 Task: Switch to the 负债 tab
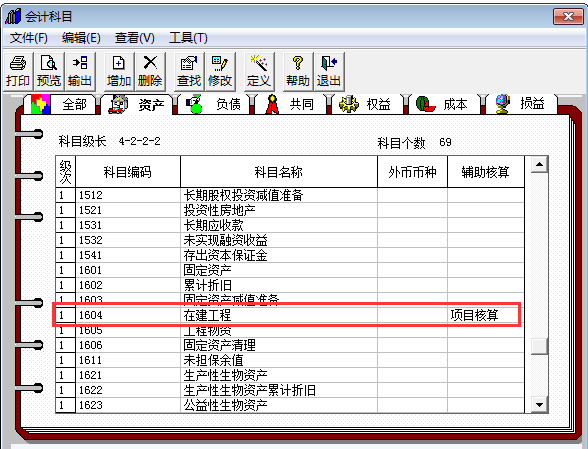[216, 104]
